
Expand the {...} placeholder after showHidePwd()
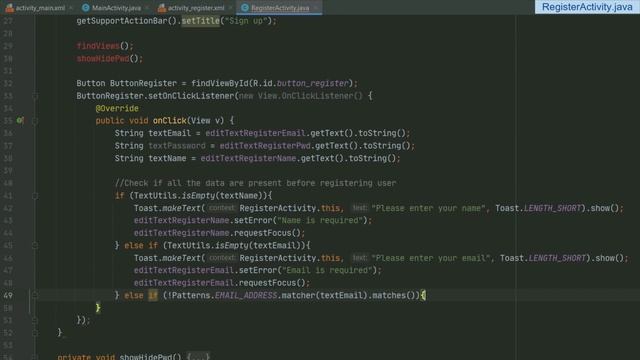(198, 357)
